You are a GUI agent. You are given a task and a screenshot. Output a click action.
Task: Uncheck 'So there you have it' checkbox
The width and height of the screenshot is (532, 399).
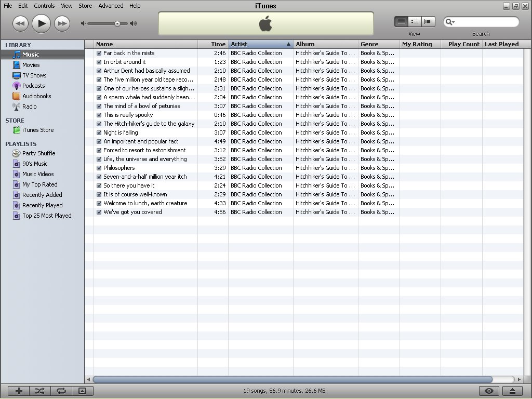(x=99, y=185)
